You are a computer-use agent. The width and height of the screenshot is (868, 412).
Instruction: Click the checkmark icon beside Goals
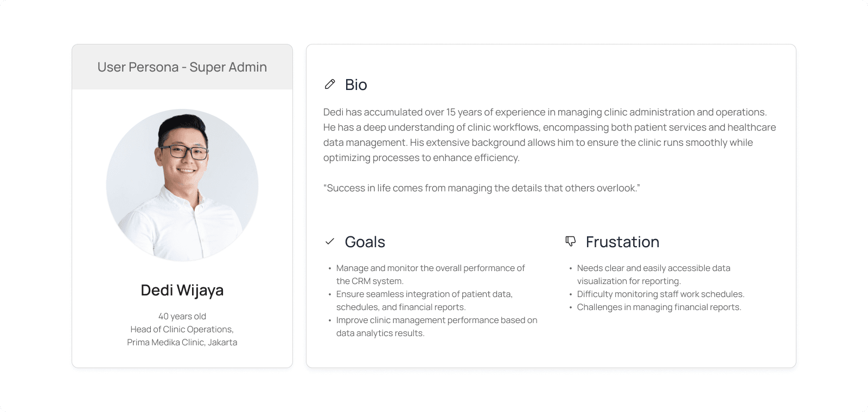329,242
